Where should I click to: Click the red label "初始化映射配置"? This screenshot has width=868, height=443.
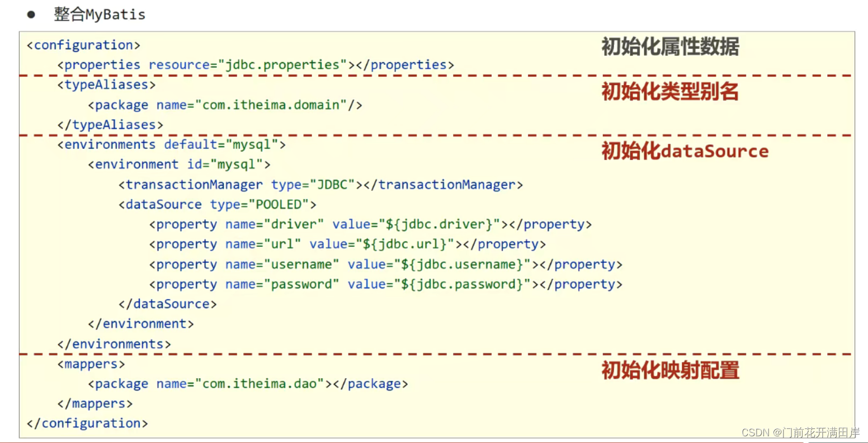670,370
